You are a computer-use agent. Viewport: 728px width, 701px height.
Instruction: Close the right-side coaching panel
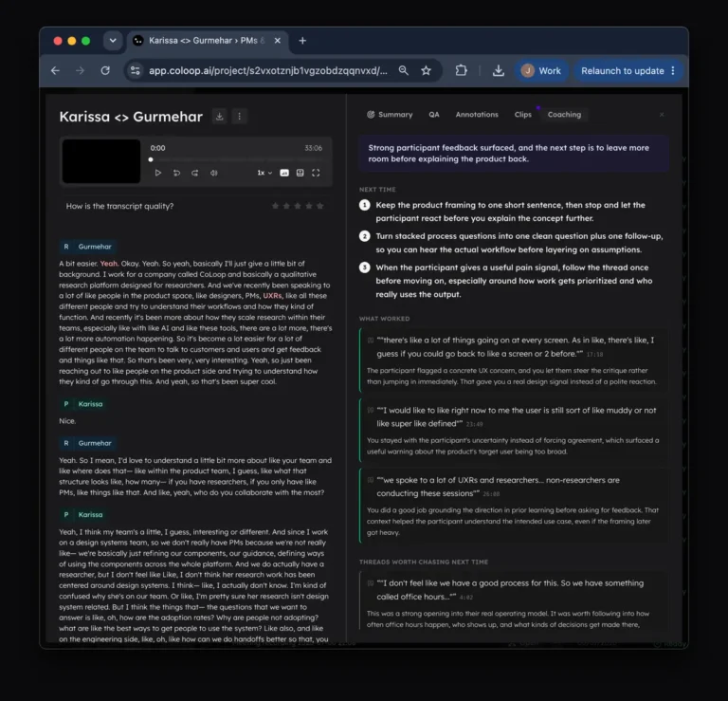click(x=662, y=114)
